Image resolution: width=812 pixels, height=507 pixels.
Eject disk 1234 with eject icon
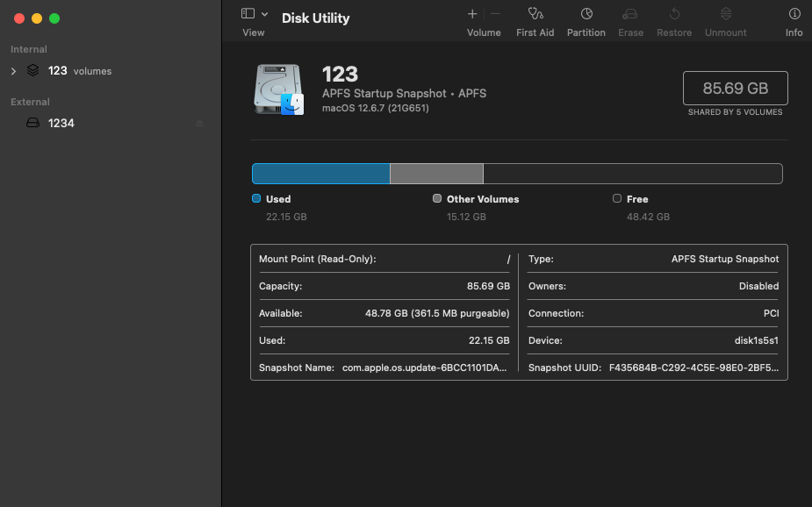[199, 123]
